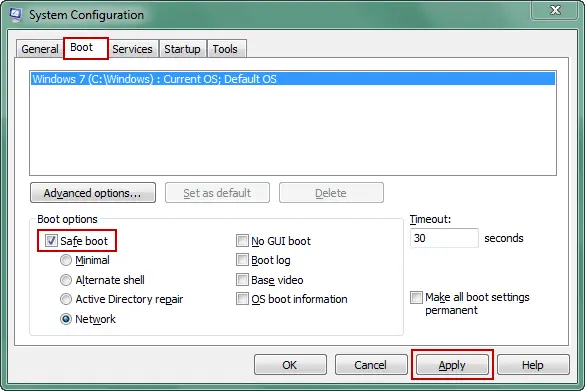
Task: Tick OS boot information checkbox
Action: 242,298
